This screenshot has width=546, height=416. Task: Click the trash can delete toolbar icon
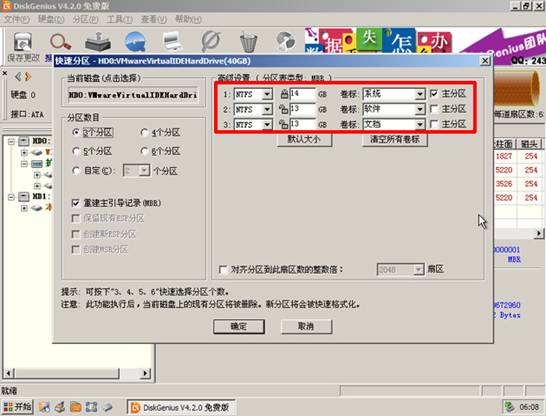[x=248, y=42]
